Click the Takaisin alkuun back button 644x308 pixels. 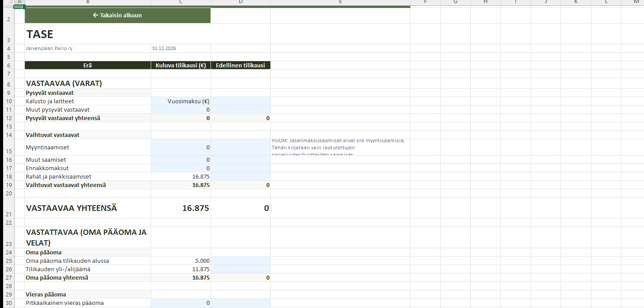pyautogui.click(x=117, y=16)
